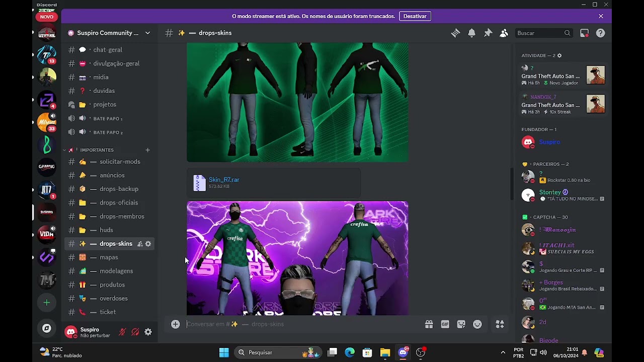Image resolution: width=644 pixels, height=362 pixels.
Task: Toggle the member list icon
Action: [504, 33]
